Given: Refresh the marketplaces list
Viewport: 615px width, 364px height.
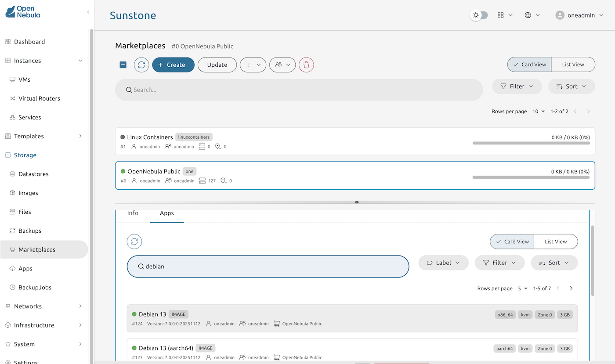Looking at the screenshot, I should 141,64.
